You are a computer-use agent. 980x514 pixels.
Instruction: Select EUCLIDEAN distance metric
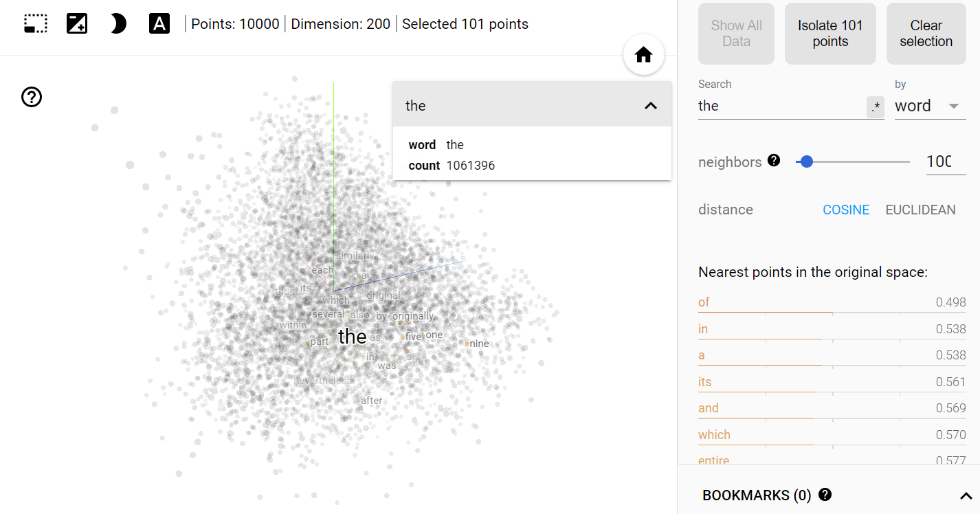(x=920, y=210)
